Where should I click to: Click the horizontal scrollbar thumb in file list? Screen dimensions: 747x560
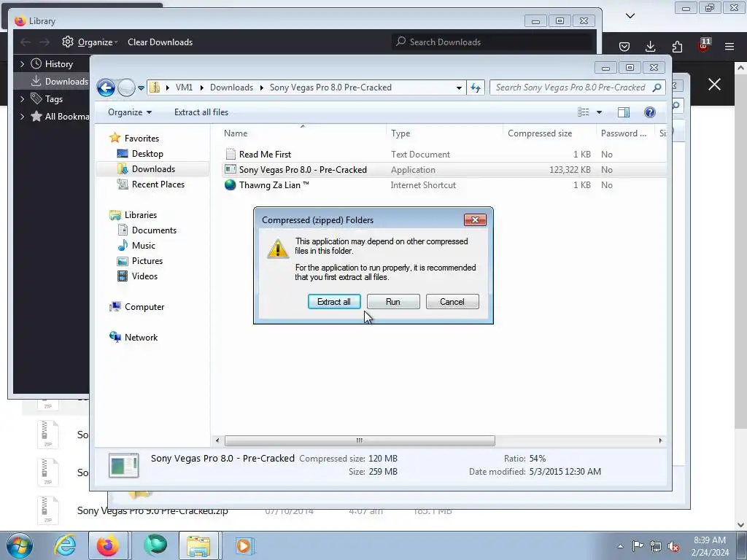tap(360, 440)
